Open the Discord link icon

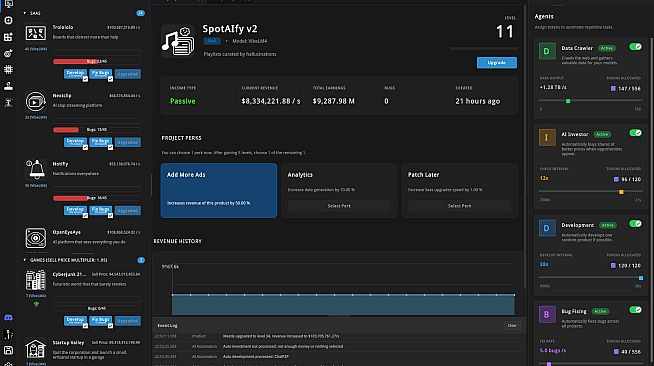[x=8, y=318]
